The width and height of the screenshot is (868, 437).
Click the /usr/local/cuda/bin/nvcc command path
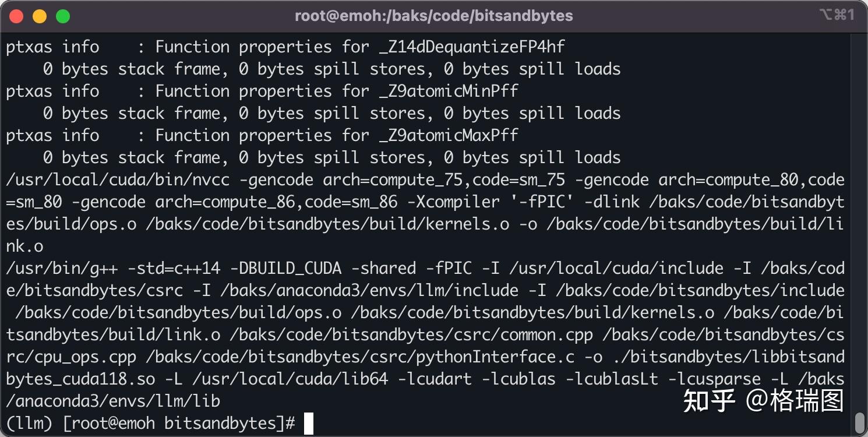[x=118, y=179]
